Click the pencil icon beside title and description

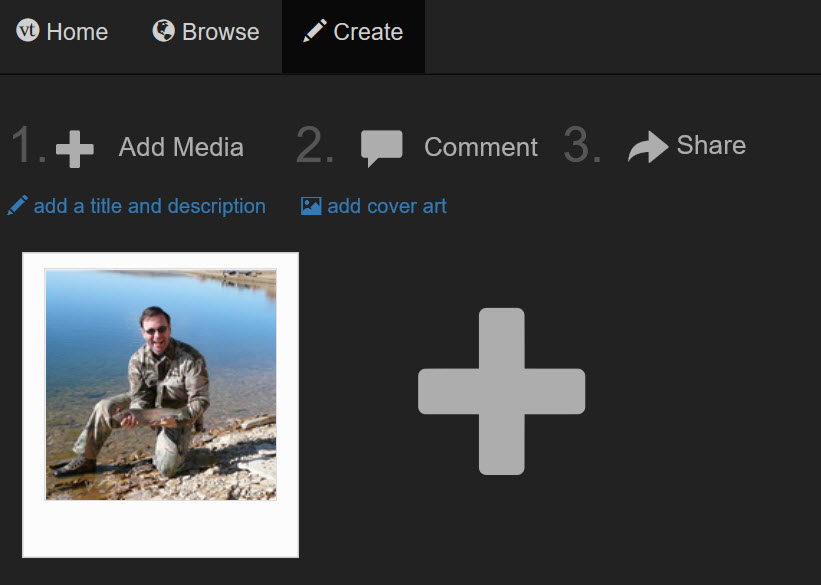click(x=17, y=206)
